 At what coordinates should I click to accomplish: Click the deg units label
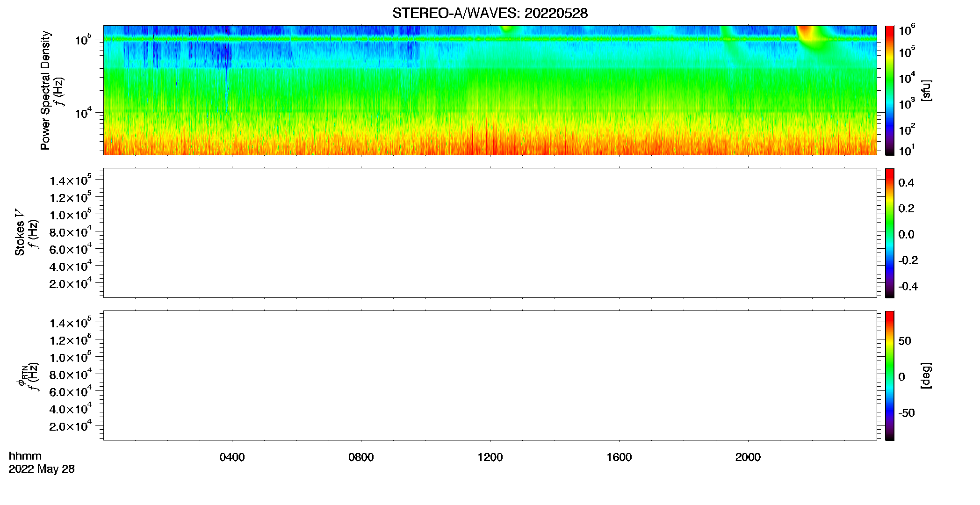[x=926, y=375]
